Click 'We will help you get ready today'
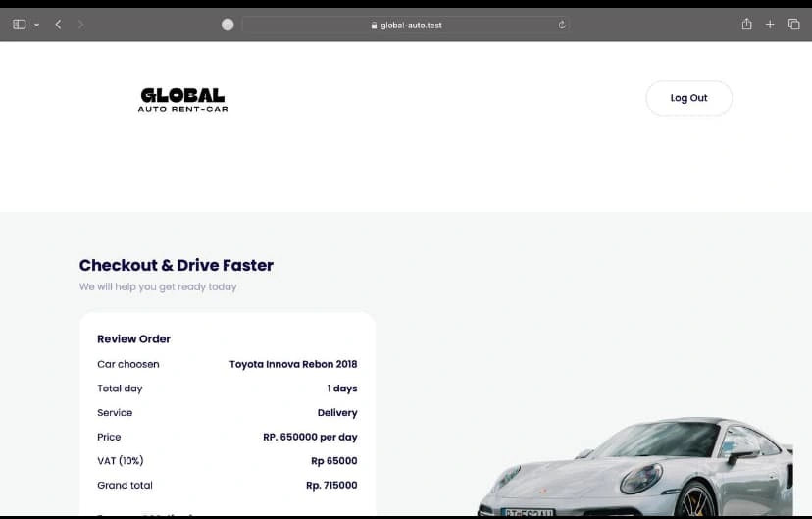The image size is (812, 519). pyautogui.click(x=158, y=286)
